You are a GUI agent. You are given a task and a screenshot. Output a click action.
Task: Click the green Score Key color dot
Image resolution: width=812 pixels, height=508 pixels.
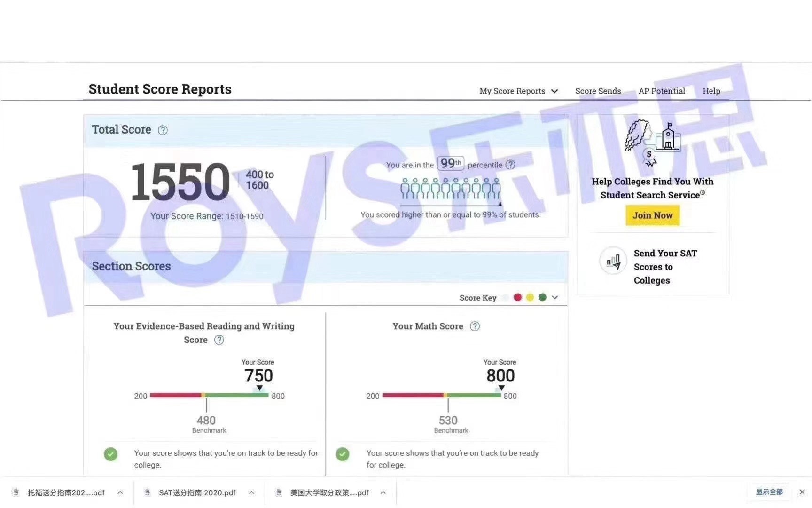(x=542, y=297)
